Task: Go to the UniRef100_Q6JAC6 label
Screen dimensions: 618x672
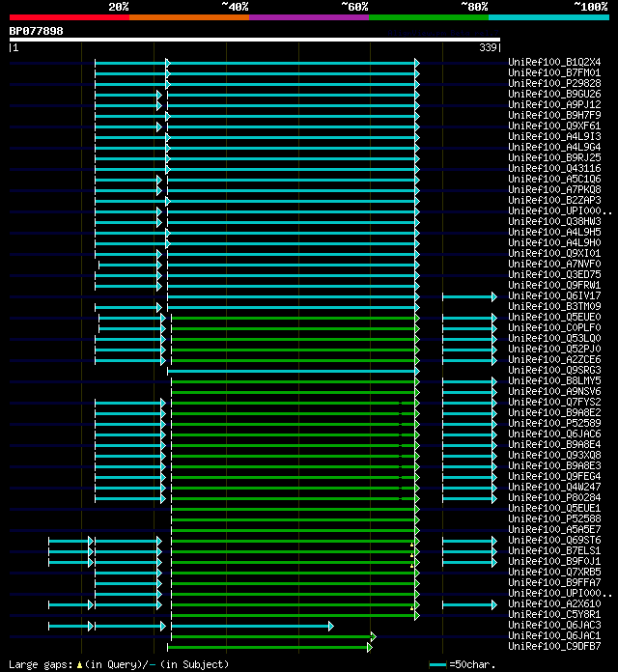Action: pyautogui.click(x=554, y=434)
